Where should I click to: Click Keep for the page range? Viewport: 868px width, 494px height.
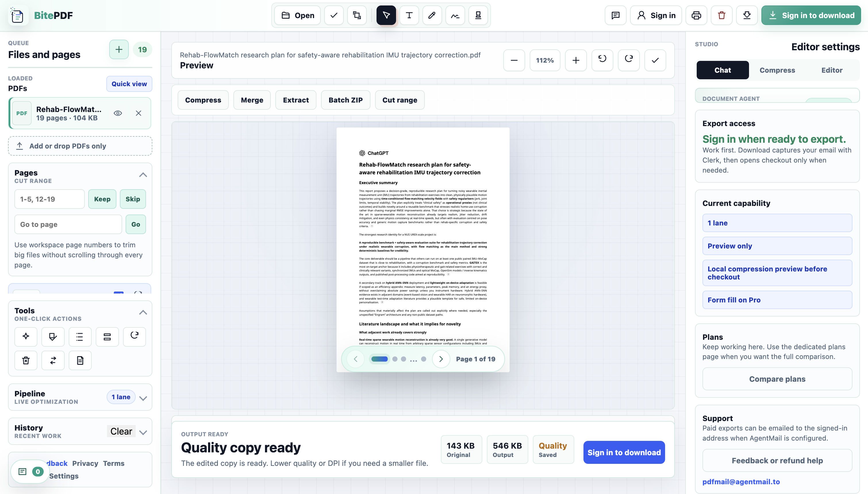(102, 199)
